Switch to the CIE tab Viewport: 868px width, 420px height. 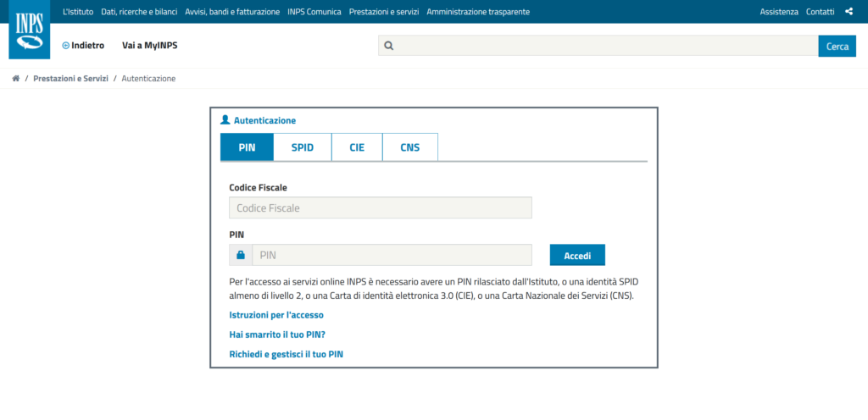click(357, 147)
